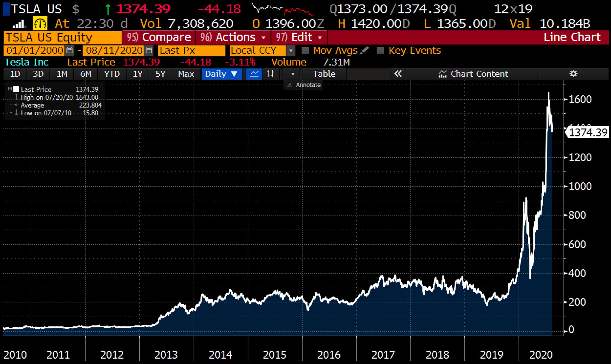The width and height of the screenshot is (611, 364).
Task: Switch to Table view
Action: coord(324,74)
